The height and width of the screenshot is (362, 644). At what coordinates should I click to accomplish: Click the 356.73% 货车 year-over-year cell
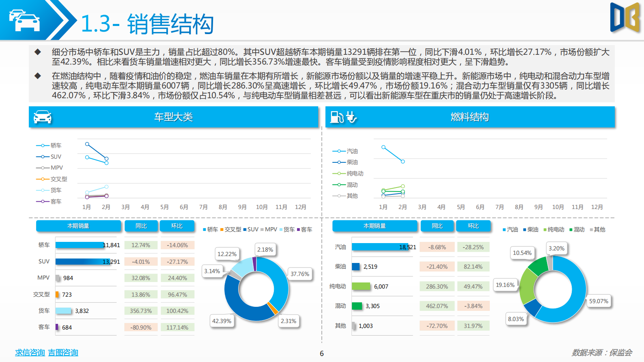(141, 311)
